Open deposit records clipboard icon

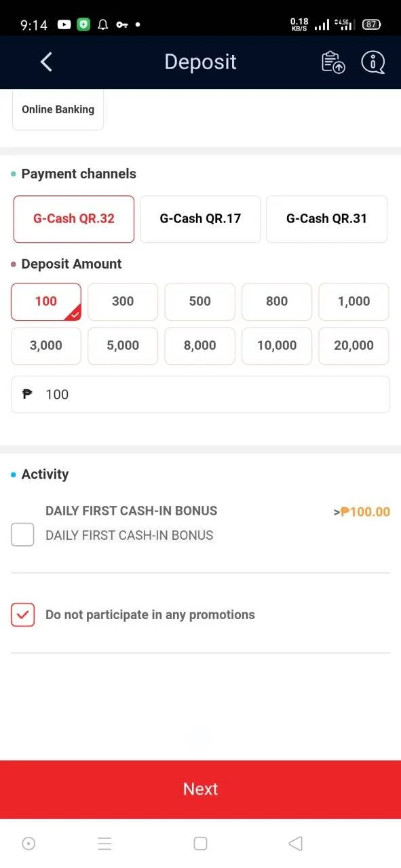coord(333,62)
